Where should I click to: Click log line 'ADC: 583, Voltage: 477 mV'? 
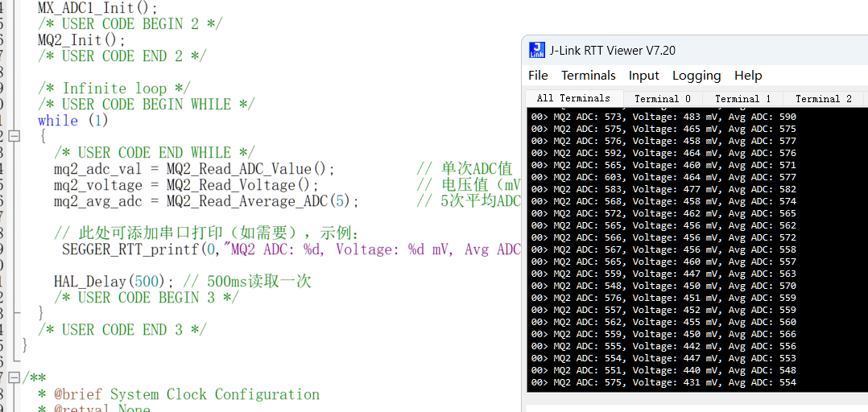[x=663, y=189]
